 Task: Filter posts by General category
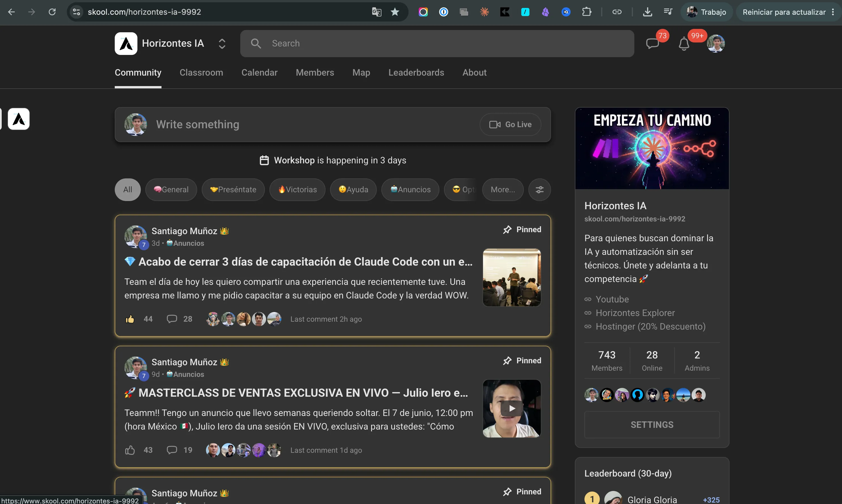click(171, 189)
